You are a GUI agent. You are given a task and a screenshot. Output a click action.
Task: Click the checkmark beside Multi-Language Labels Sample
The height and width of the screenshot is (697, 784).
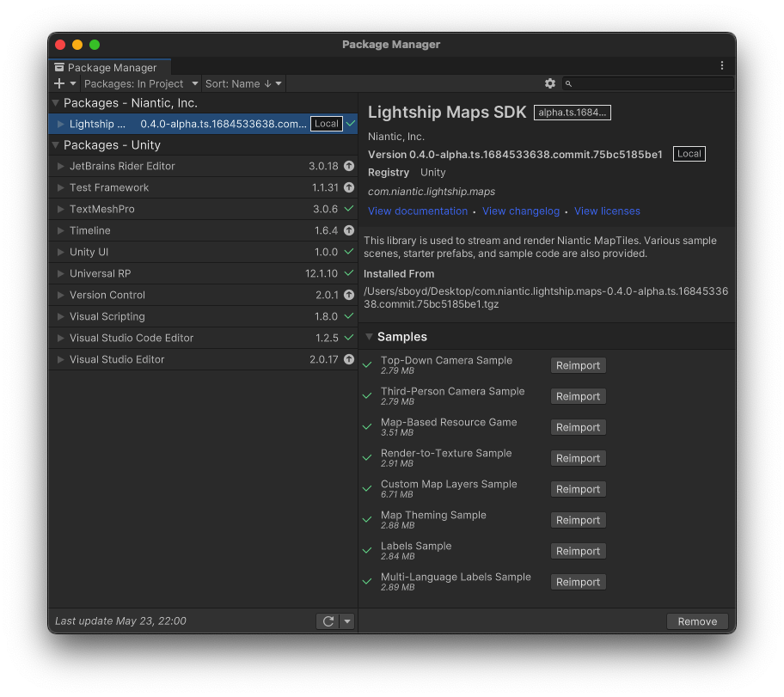coord(367,582)
